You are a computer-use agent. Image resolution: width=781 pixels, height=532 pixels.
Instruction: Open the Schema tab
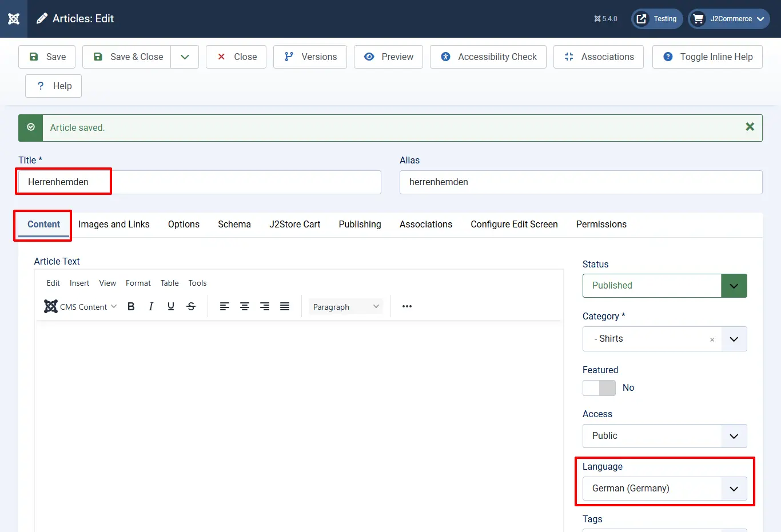[x=234, y=225]
